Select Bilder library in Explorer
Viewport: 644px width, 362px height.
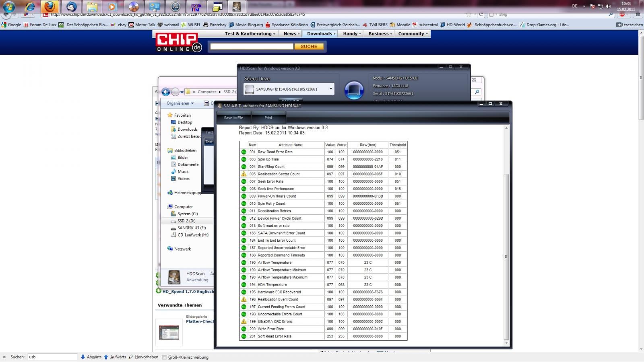coord(179,158)
